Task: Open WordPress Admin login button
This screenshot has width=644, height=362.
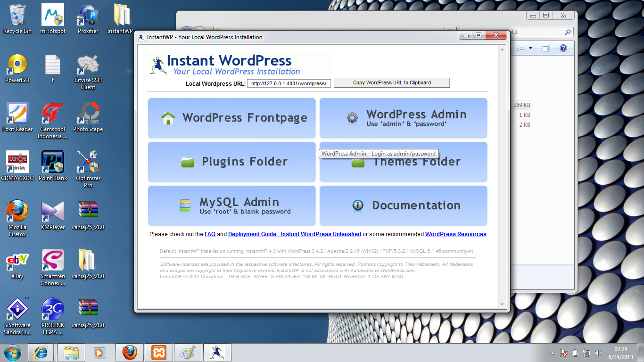Action: [403, 118]
